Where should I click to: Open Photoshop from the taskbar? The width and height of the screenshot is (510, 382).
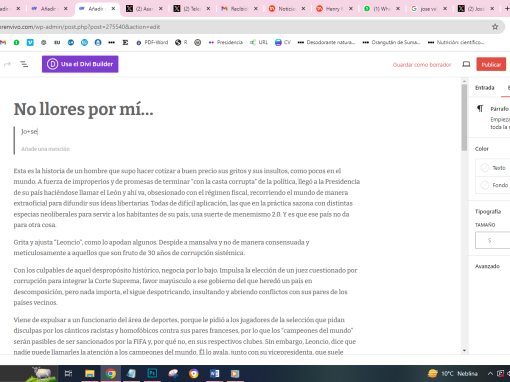(152, 374)
